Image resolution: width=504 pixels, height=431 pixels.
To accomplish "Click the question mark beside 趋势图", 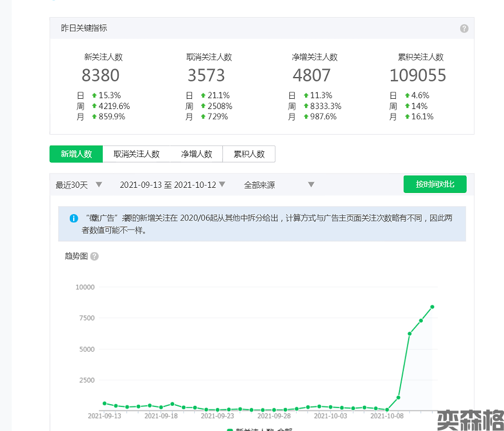I will pos(95,256).
